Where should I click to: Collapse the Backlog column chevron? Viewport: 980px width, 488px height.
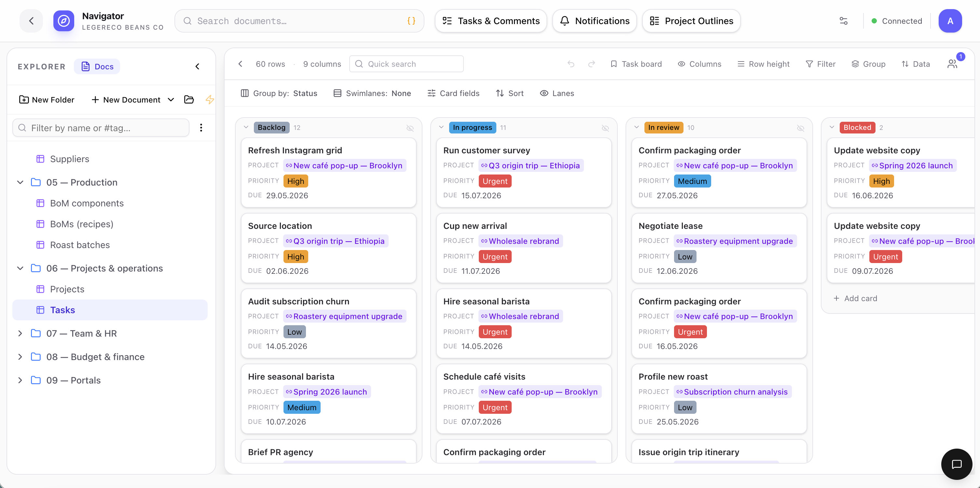coord(246,127)
